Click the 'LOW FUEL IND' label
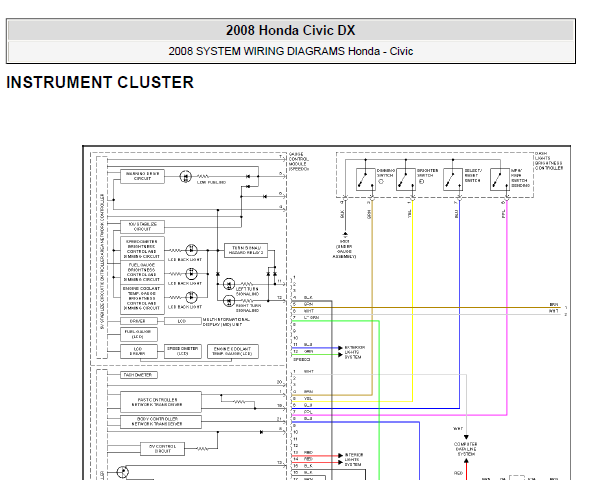Viewport: 603px width, 480px height. [x=211, y=182]
